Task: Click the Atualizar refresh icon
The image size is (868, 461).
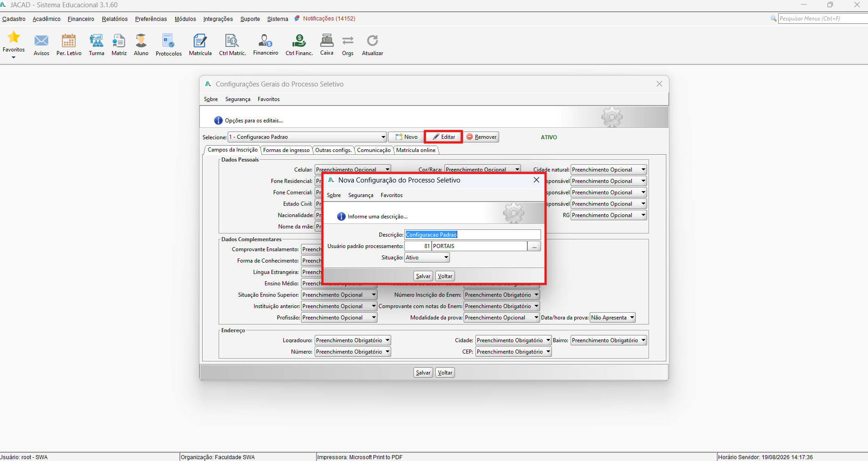Action: click(x=373, y=41)
